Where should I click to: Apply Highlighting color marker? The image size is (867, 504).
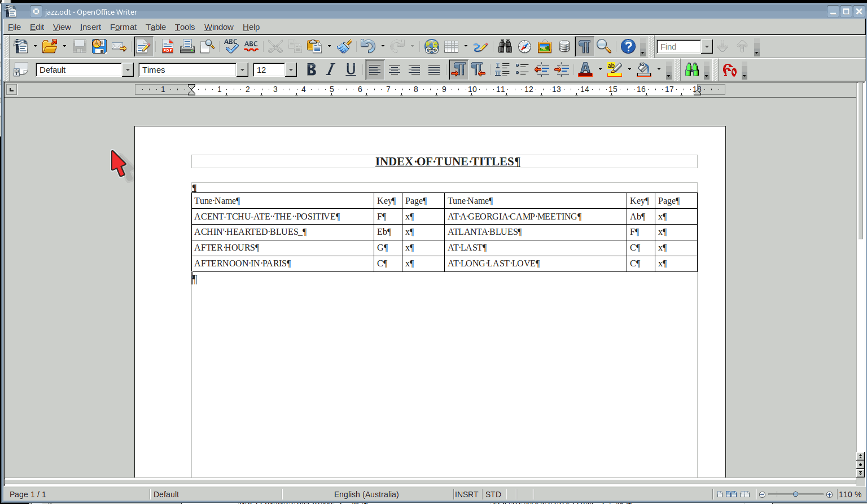[x=614, y=69]
